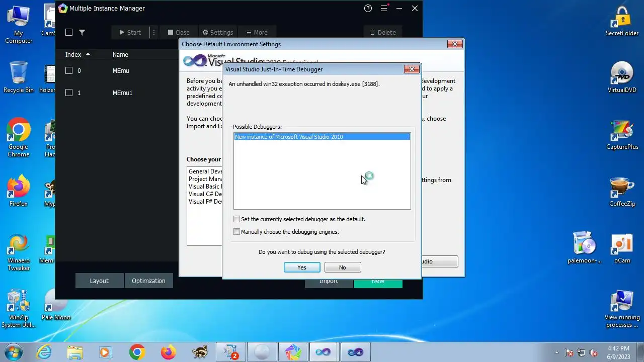Click Close button in Instance Manager toolbar
Viewport: 644px width, 362px height.
(x=179, y=32)
